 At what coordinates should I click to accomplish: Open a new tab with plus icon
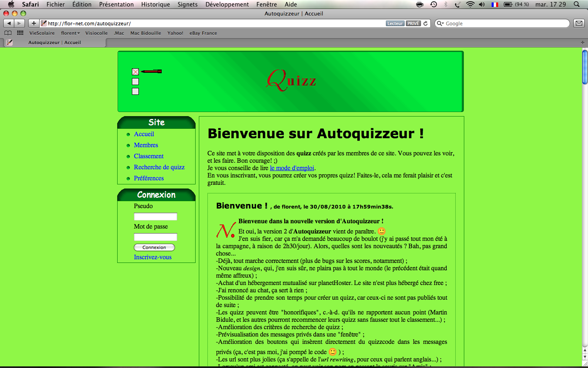[582, 43]
